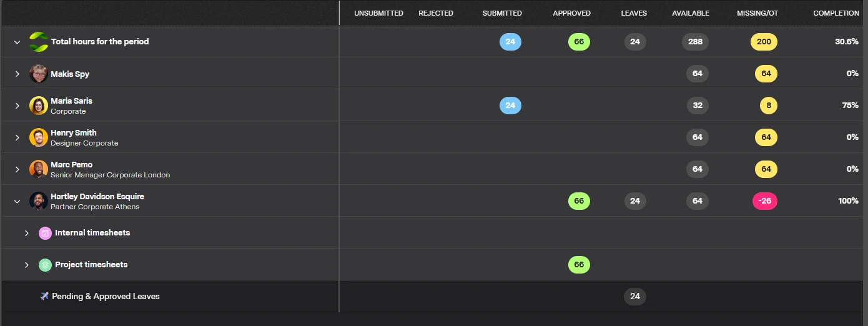Click the pink -26 overtime badge
The height and width of the screenshot is (326, 868).
click(x=764, y=201)
